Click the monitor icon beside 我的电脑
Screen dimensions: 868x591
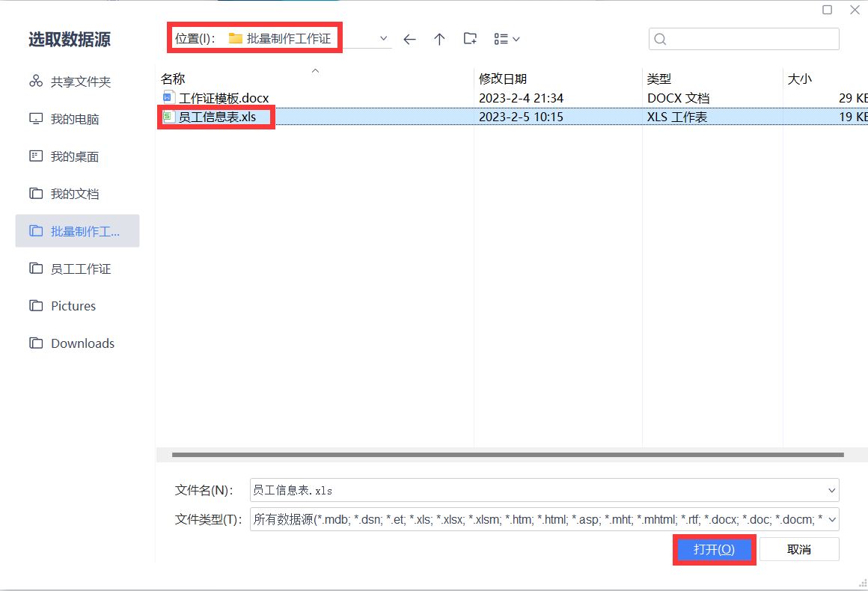36,119
